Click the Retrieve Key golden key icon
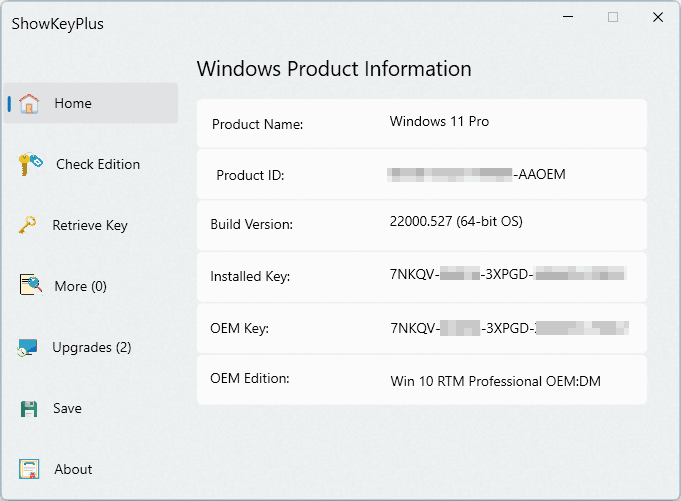The width and height of the screenshot is (681, 501). tap(27, 225)
